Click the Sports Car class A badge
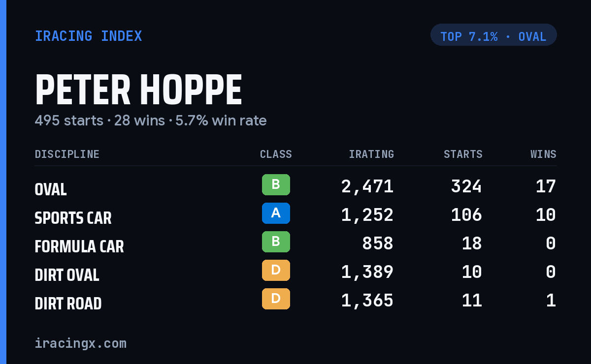Viewport: 591px width, 364px height. [x=276, y=213]
